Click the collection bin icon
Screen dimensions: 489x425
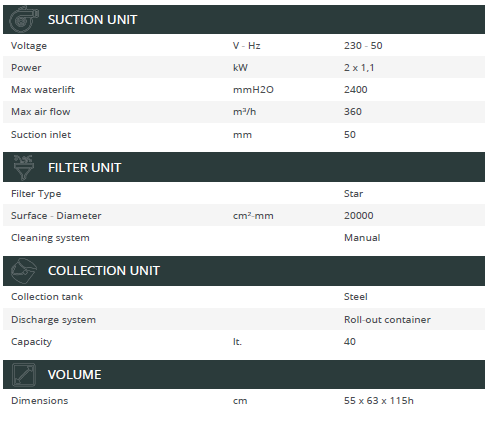(23, 271)
